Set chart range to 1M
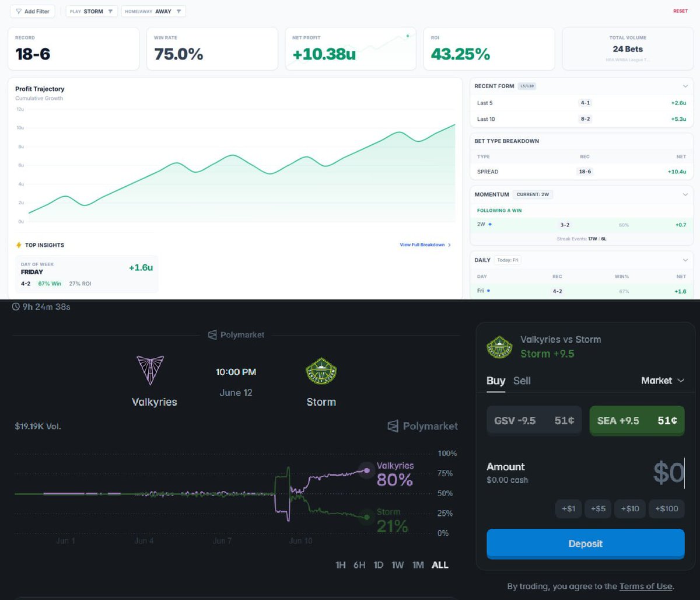 tap(418, 565)
